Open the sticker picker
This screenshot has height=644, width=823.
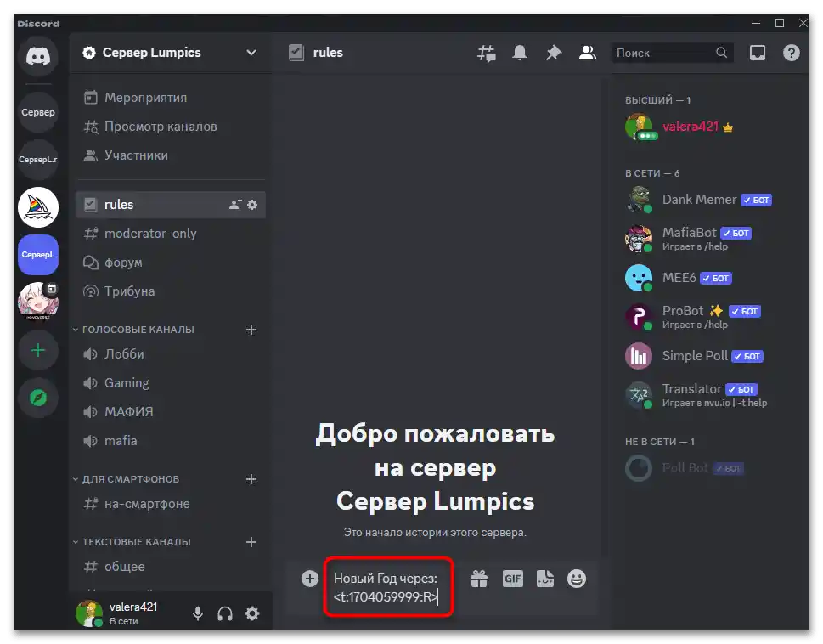544,578
